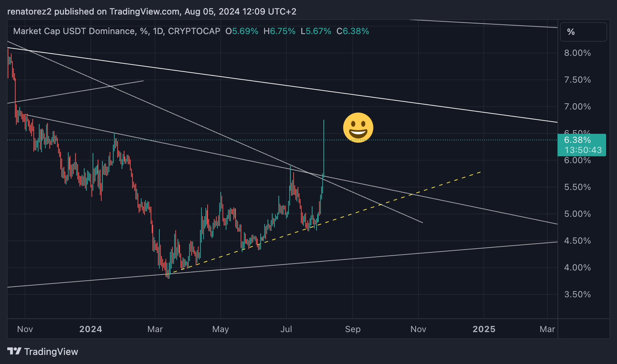Click the 8.00% price axis label
The width and height of the screenshot is (617, 364).
(x=577, y=53)
